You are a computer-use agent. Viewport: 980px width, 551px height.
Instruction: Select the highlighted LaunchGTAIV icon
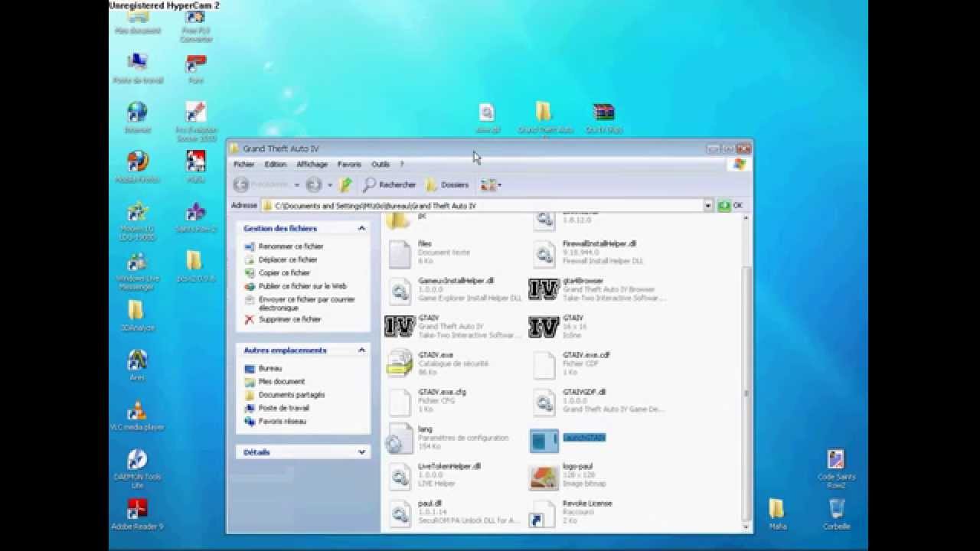coord(544,440)
